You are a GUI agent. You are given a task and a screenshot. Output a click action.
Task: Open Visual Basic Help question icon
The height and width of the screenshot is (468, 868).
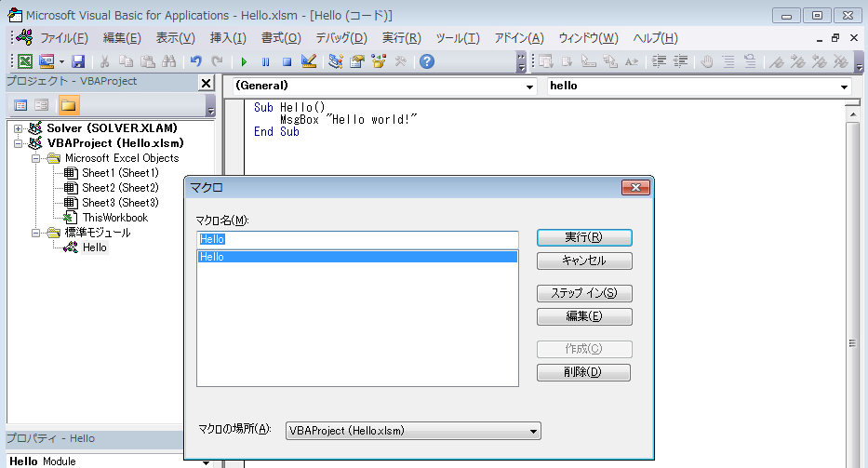427,61
